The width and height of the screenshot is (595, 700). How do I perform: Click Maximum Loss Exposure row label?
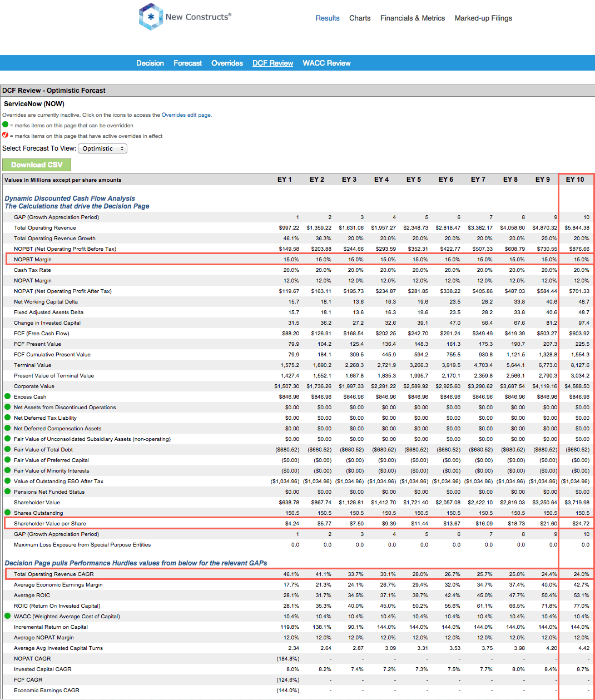82,544
